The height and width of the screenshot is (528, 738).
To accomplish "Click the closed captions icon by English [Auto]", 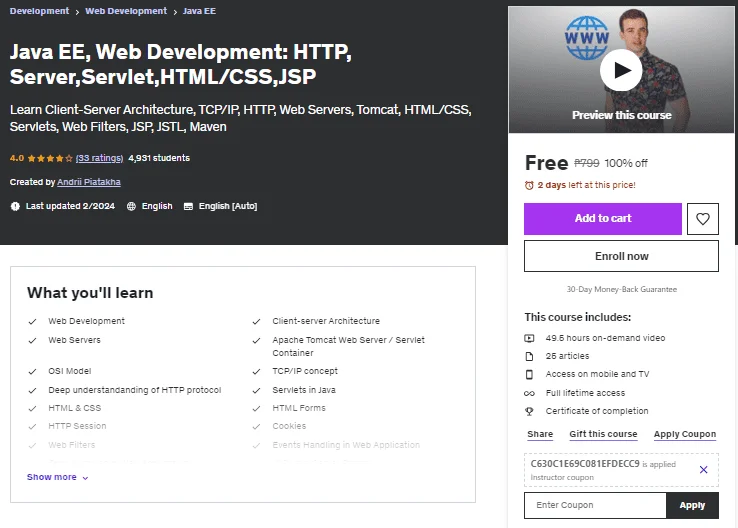I will [188, 206].
